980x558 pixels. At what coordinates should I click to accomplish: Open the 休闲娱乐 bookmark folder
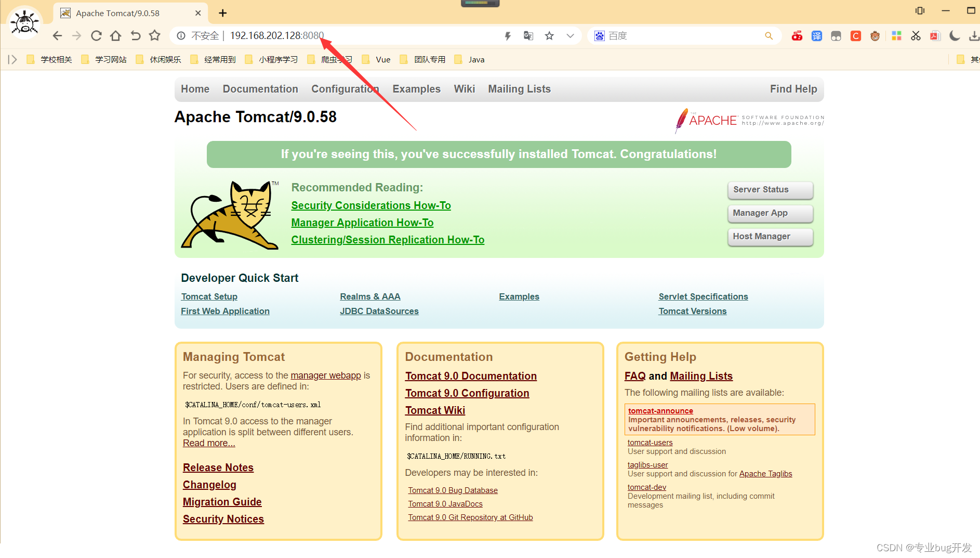158,59
